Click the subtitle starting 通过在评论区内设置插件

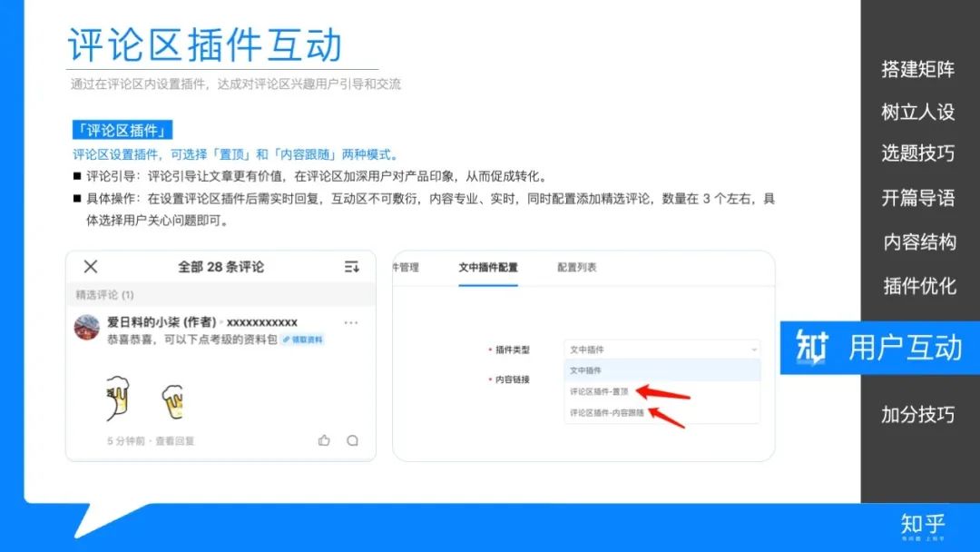click(x=236, y=84)
